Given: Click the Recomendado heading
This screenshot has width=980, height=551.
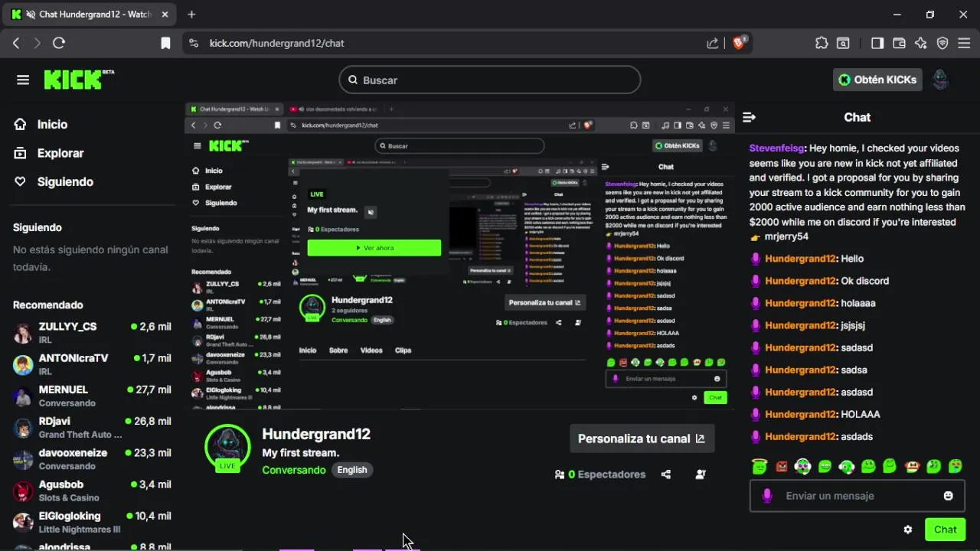Looking at the screenshot, I should coord(48,305).
